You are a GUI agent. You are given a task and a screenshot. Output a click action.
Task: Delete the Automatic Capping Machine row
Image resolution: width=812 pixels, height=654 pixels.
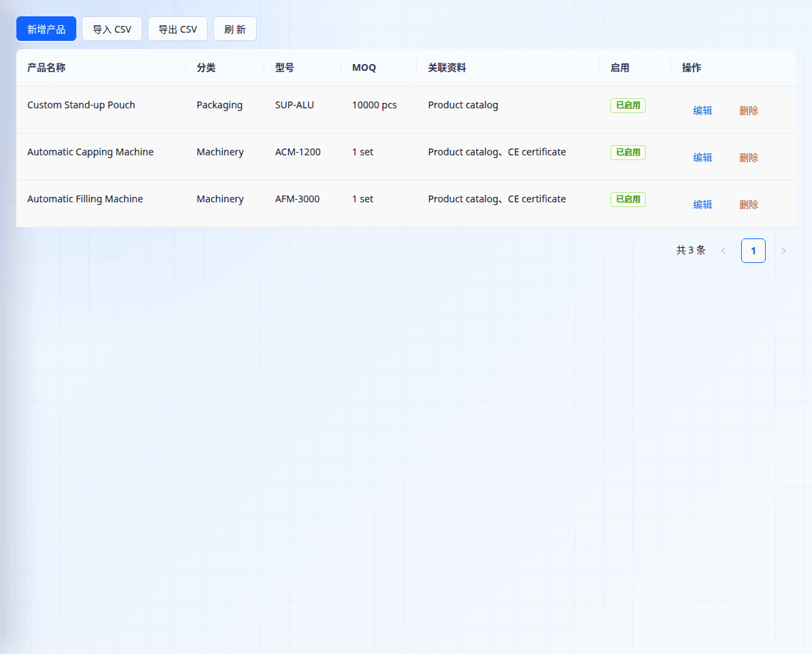pos(748,157)
